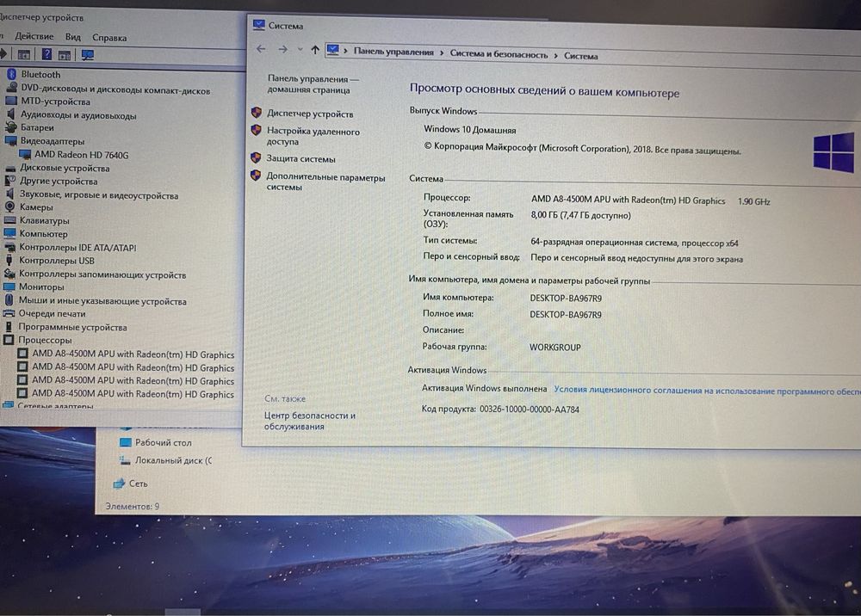Screen dimensions: 861x616
Task: Click the Мониторы category icon
Action: click(9, 286)
